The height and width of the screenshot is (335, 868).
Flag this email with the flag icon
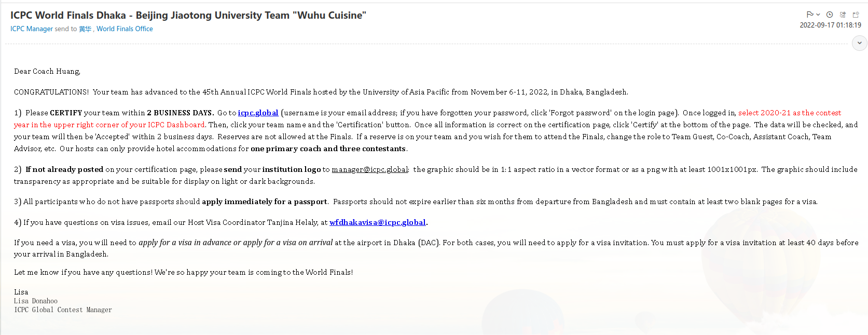point(810,15)
